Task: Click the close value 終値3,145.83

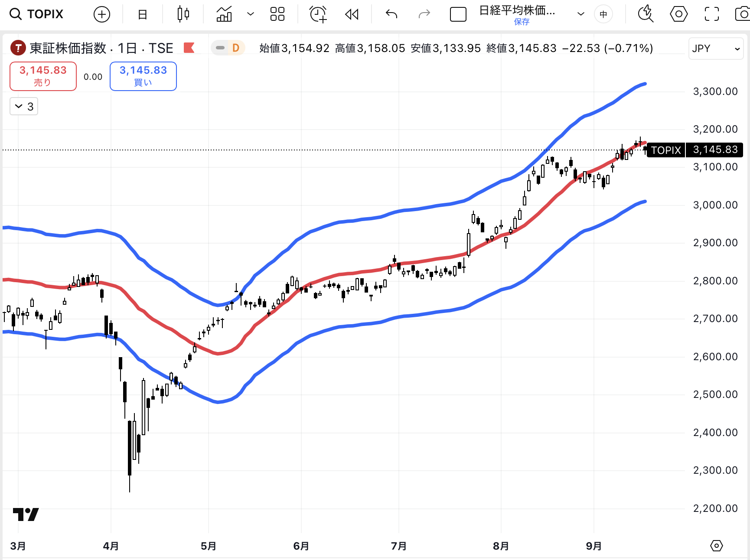Action: point(522,48)
